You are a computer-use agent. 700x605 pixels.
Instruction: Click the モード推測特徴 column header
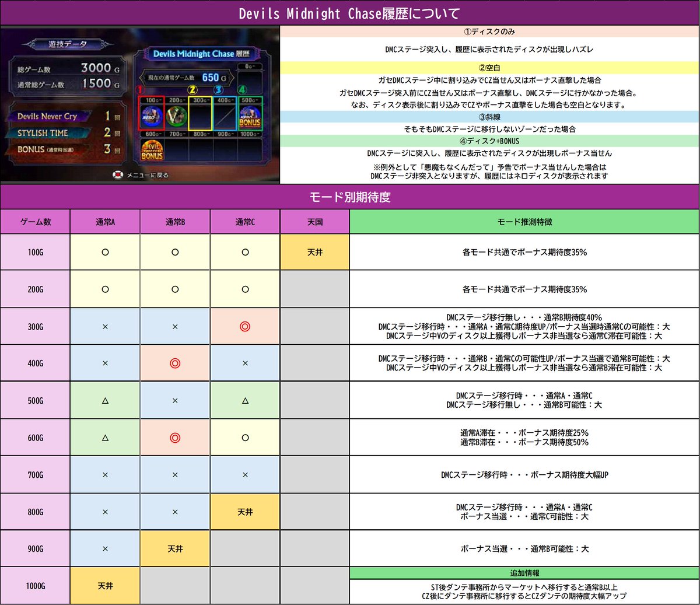click(524, 222)
